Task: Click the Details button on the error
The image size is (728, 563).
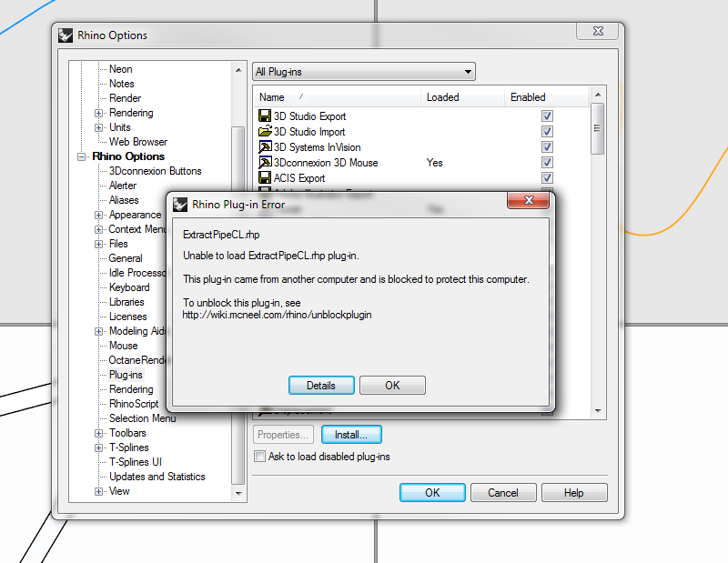Action: (x=321, y=385)
